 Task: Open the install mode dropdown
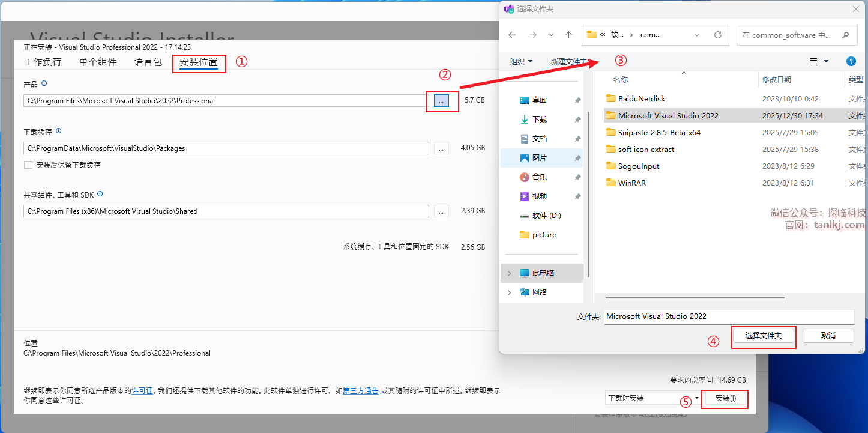coord(696,398)
